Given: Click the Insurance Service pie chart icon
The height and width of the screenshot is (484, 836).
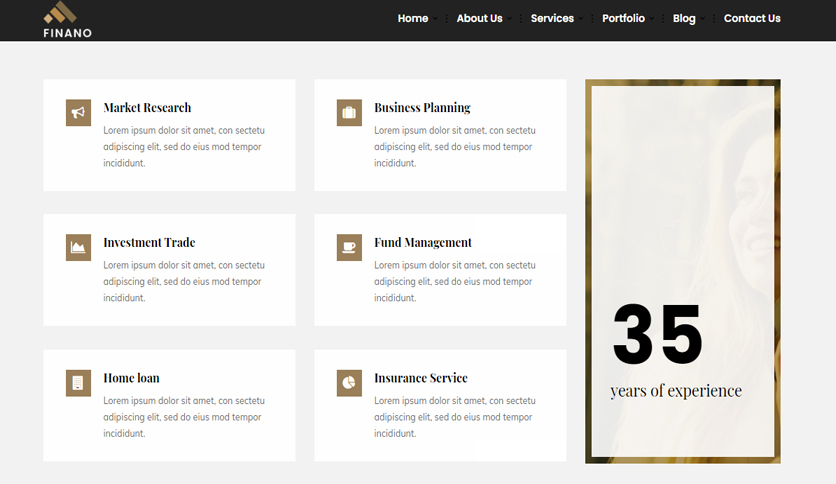Looking at the screenshot, I should click(x=349, y=383).
